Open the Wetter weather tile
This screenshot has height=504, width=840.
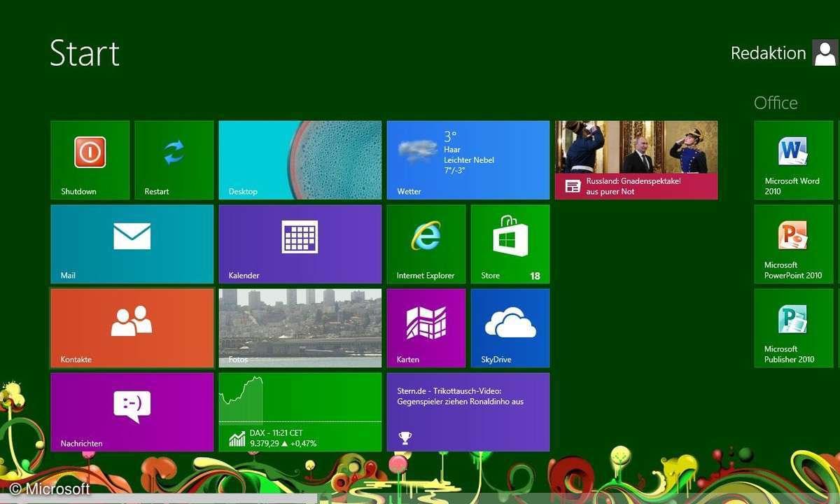pos(468,160)
